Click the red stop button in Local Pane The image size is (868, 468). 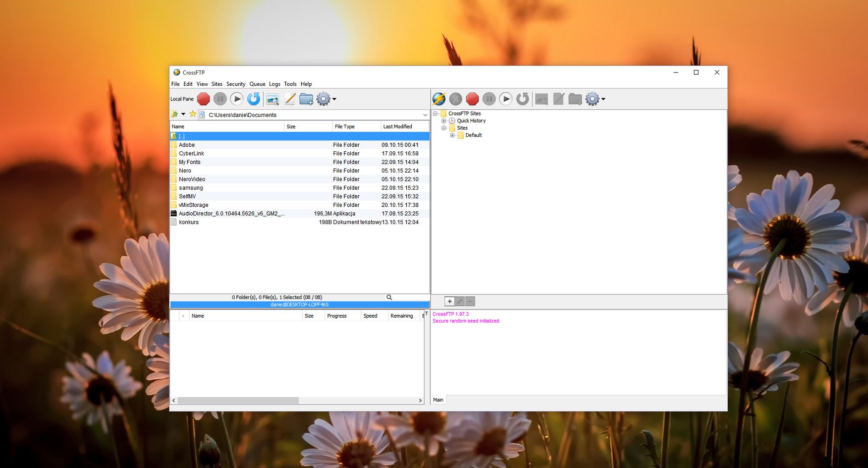point(203,99)
